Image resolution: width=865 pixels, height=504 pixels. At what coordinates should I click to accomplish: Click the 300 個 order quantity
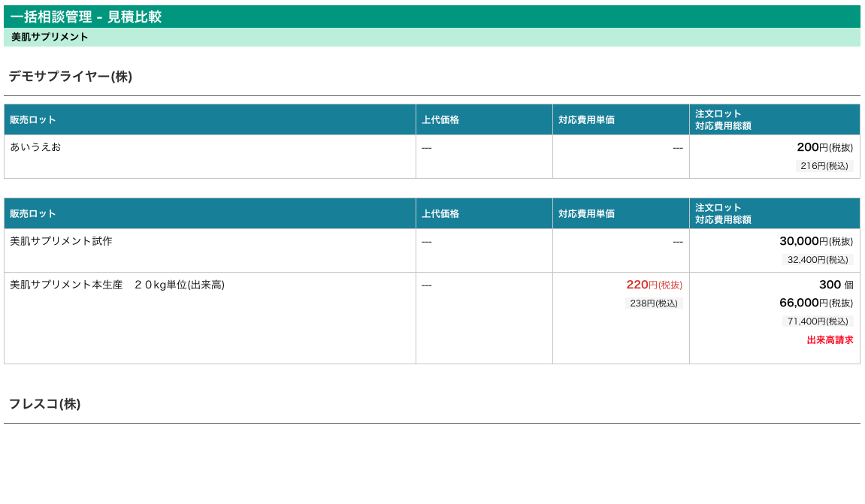(836, 285)
